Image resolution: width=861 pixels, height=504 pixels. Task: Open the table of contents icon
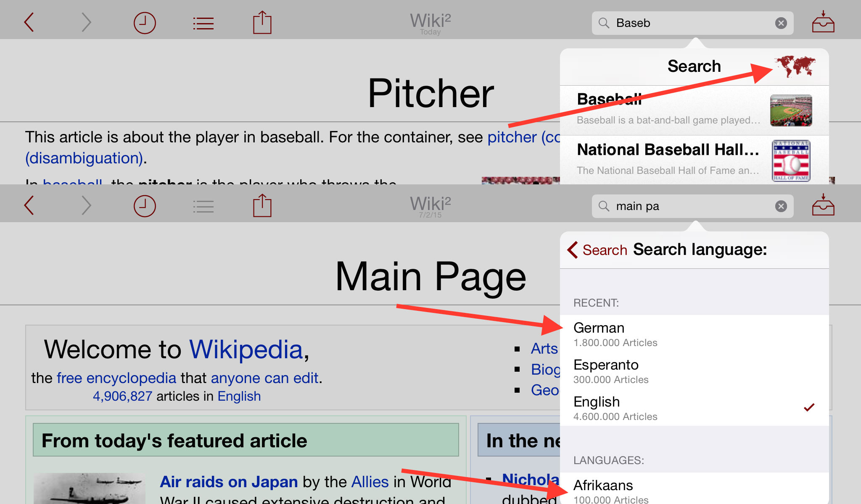(203, 23)
